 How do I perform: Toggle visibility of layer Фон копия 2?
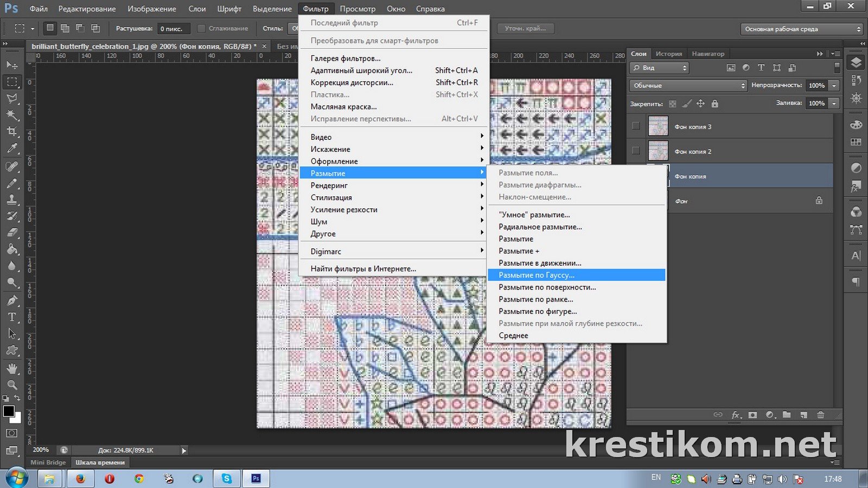point(636,151)
